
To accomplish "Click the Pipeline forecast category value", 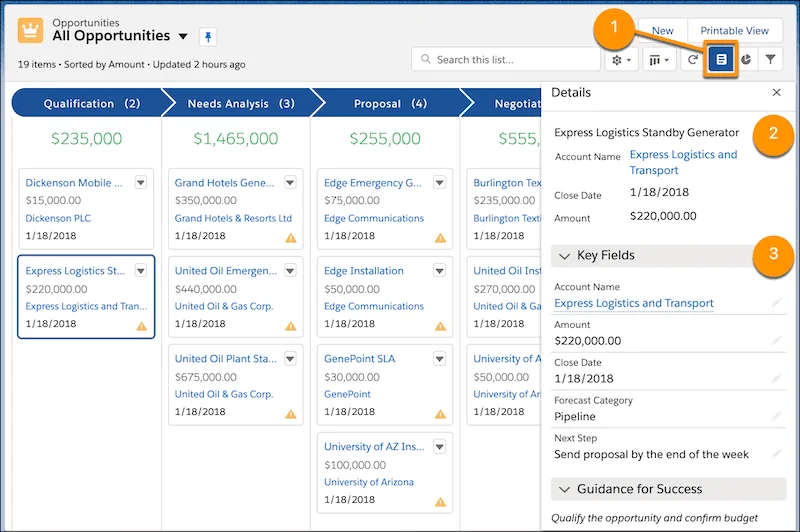I will pyautogui.click(x=574, y=416).
